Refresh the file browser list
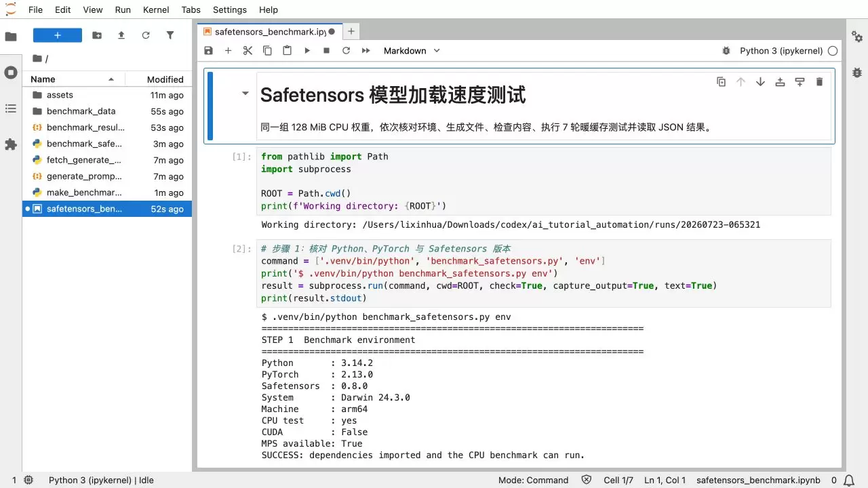Image resolution: width=868 pixels, height=488 pixels. pos(146,35)
